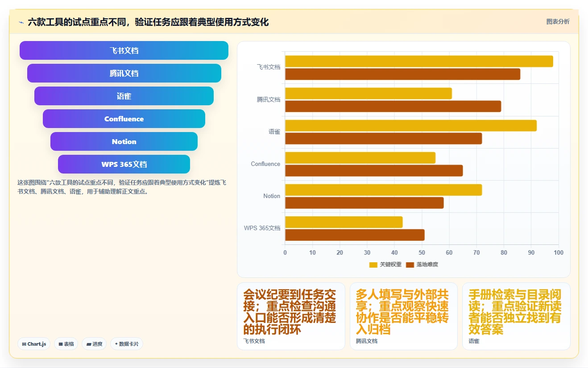This screenshot has width=588, height=368.
Task: Select the 飞书文档 funnel bar
Action: click(x=124, y=50)
